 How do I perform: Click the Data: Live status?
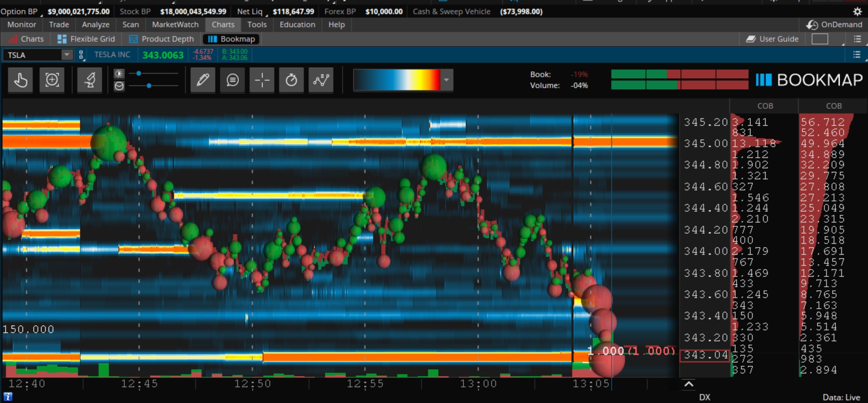[x=842, y=398]
